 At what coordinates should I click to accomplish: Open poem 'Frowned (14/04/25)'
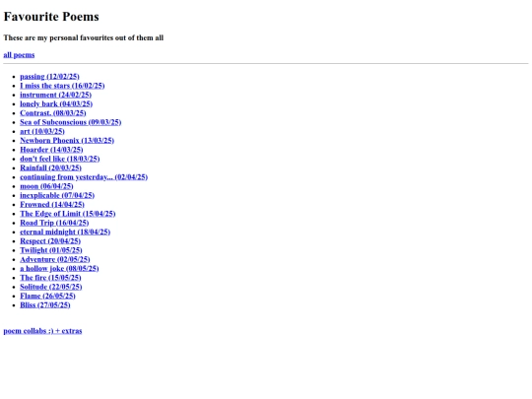pyautogui.click(x=52, y=205)
